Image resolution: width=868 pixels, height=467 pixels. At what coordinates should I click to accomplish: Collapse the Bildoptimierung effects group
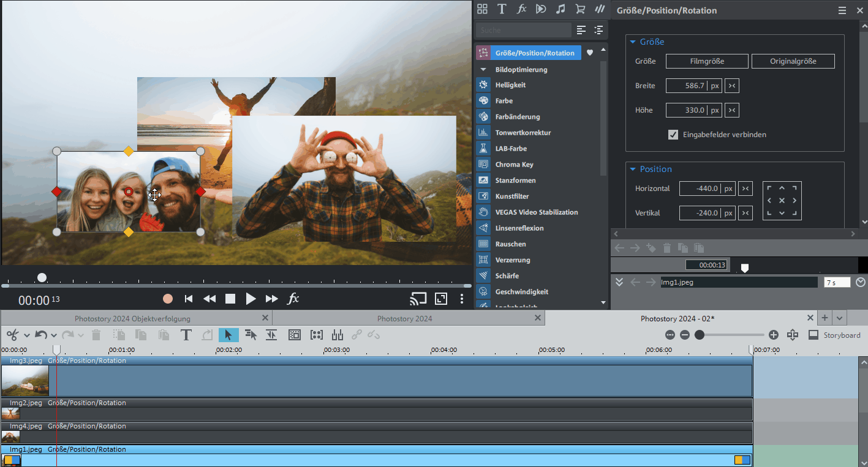click(x=483, y=70)
